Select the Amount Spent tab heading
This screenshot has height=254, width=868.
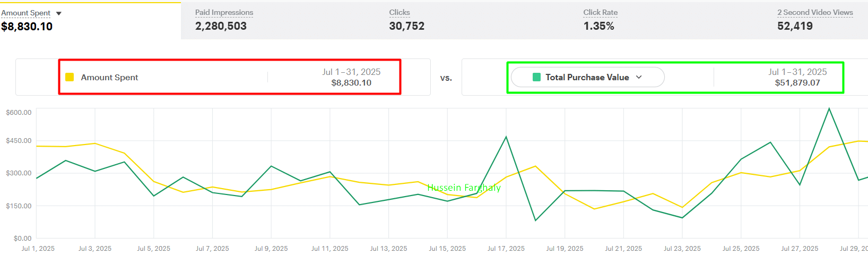[26, 13]
